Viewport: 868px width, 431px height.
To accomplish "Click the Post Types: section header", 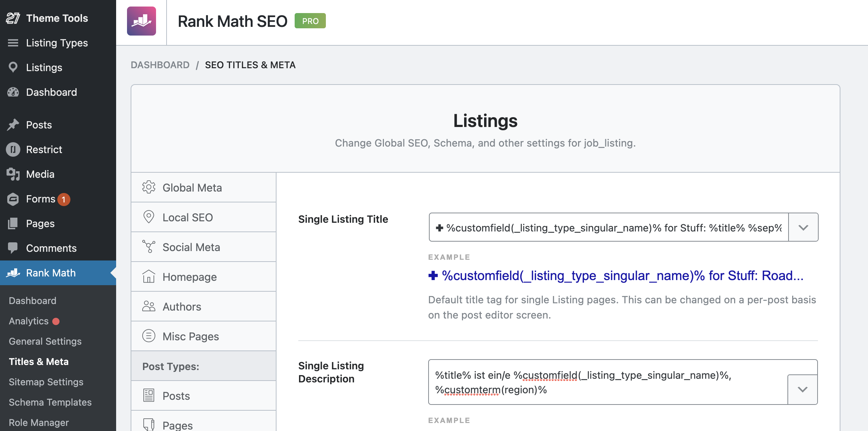I will pos(204,366).
